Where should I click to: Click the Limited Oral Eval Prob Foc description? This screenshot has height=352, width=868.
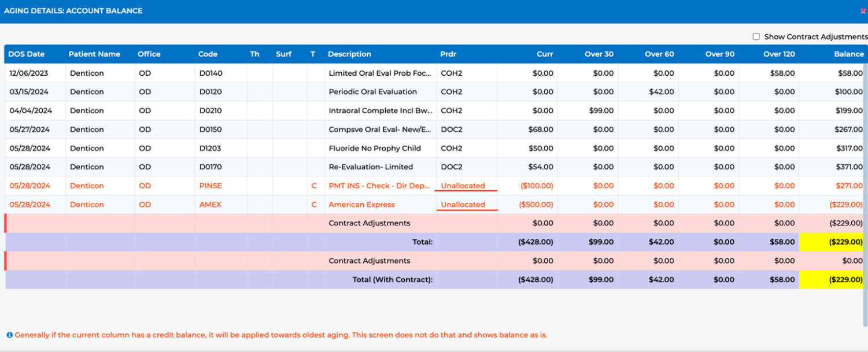point(380,73)
